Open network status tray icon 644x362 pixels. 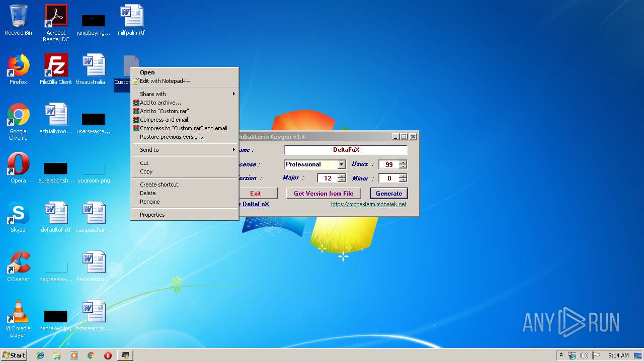572,355
